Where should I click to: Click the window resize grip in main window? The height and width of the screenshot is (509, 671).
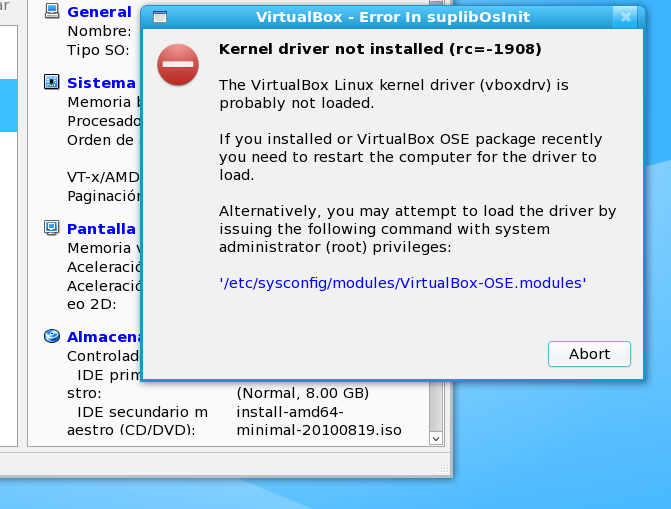point(443,468)
